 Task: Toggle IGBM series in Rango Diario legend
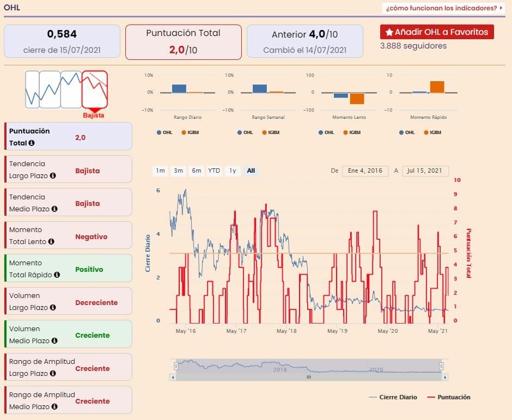191,132
